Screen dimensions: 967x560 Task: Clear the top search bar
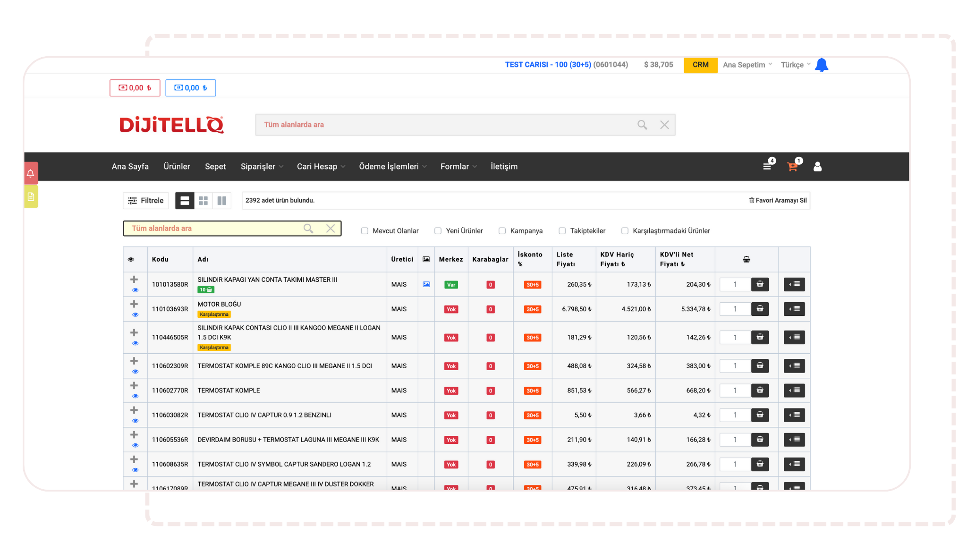(x=664, y=125)
